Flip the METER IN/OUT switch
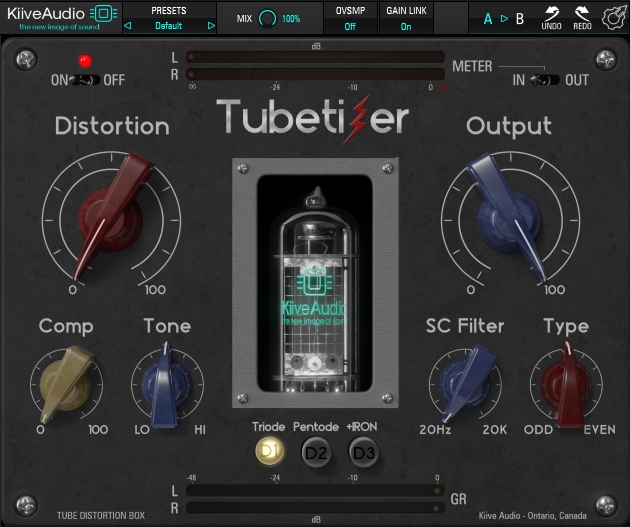Image resolution: width=630 pixels, height=527 pixels. tap(545, 80)
